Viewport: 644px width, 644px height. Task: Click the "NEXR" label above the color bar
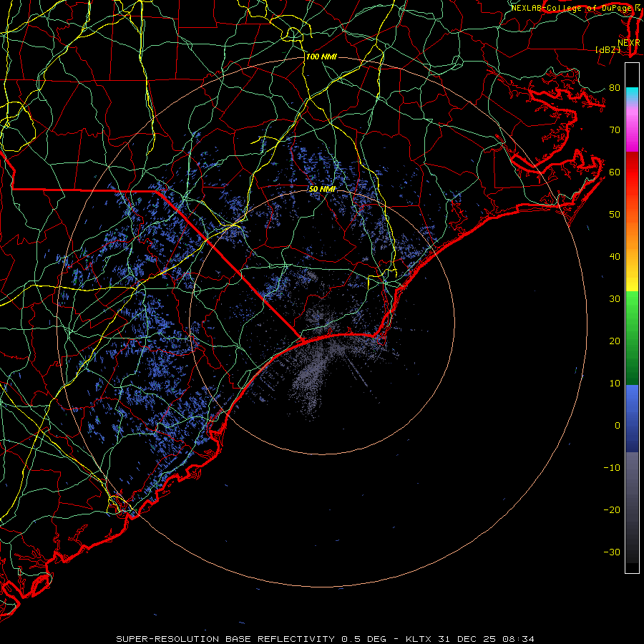[629, 43]
